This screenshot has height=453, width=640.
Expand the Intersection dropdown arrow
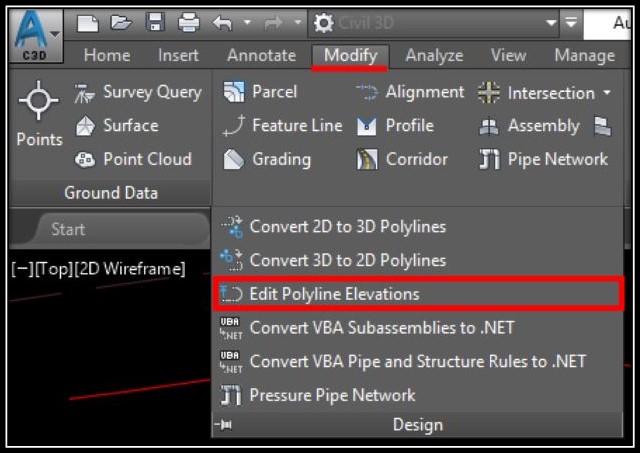click(x=607, y=93)
